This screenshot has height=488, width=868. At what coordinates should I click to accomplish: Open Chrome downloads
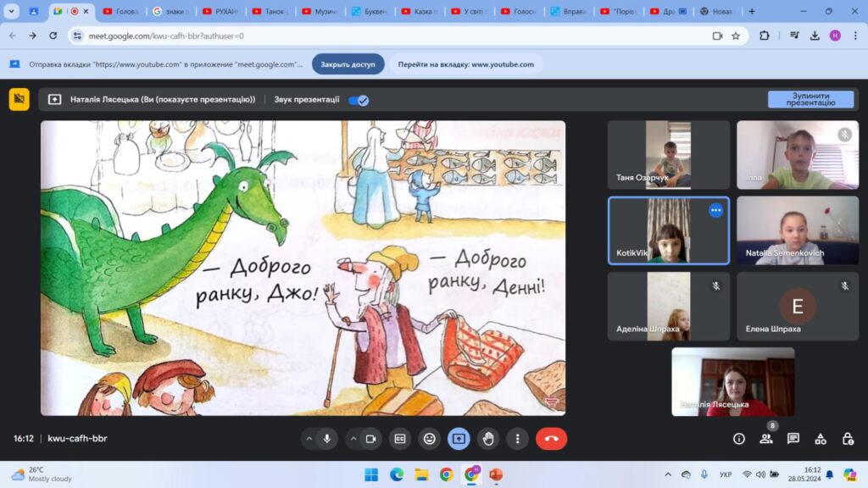coord(815,36)
